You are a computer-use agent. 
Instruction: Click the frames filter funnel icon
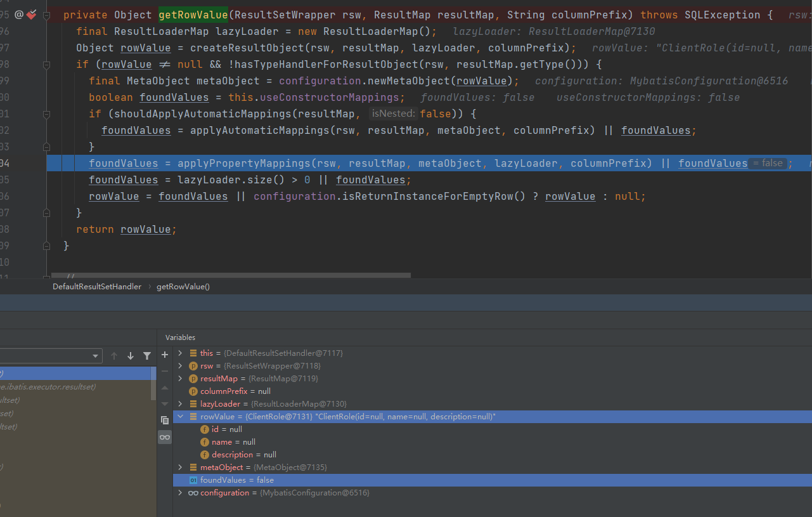pos(147,356)
